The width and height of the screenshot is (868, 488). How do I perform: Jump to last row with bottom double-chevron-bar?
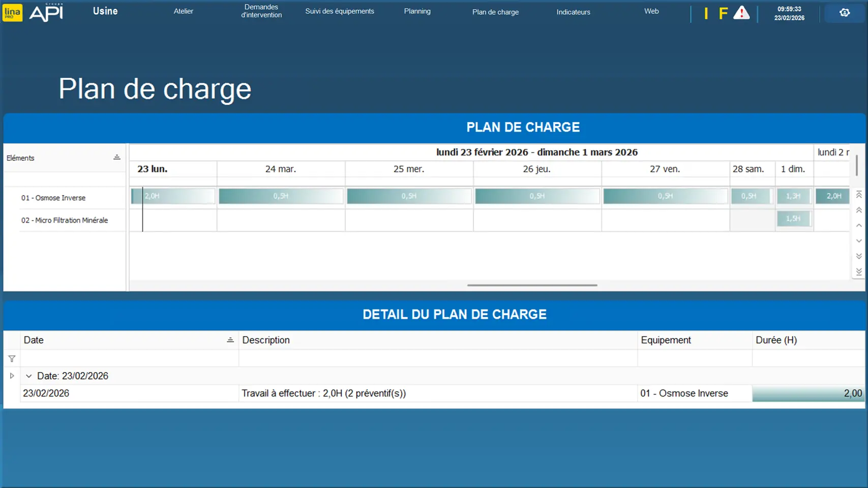(x=858, y=272)
